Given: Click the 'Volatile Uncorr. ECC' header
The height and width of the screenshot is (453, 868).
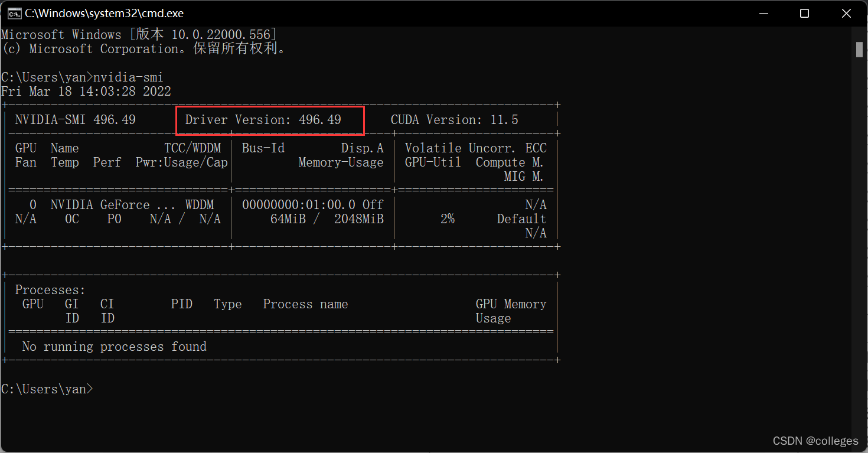Looking at the screenshot, I should [x=476, y=148].
